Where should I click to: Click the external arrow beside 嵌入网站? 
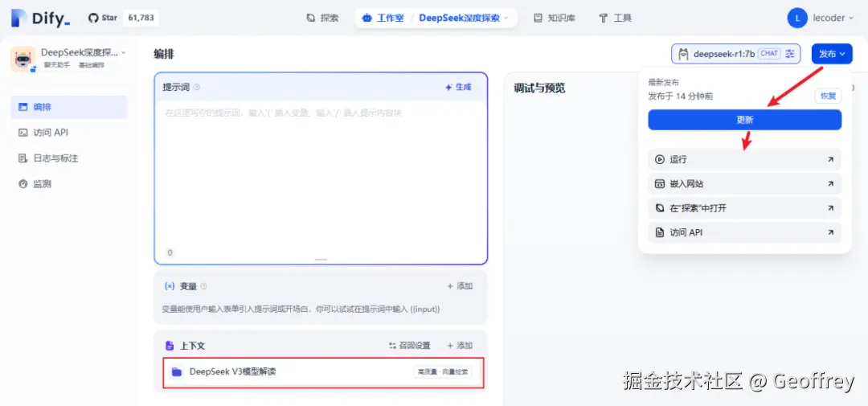coord(830,184)
